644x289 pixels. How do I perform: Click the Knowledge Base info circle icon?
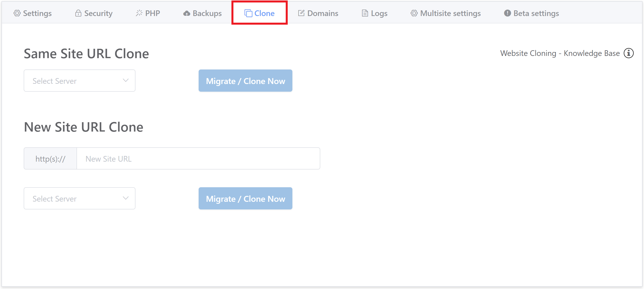(628, 53)
